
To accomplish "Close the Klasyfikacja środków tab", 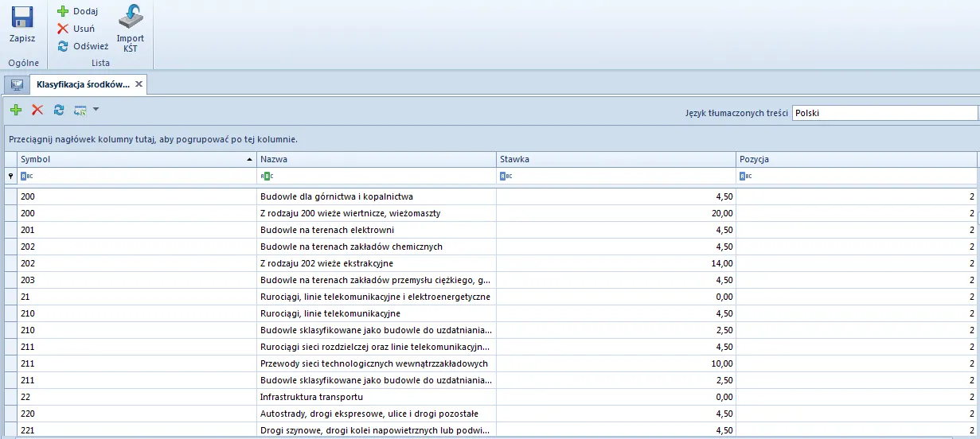I will (x=139, y=84).
